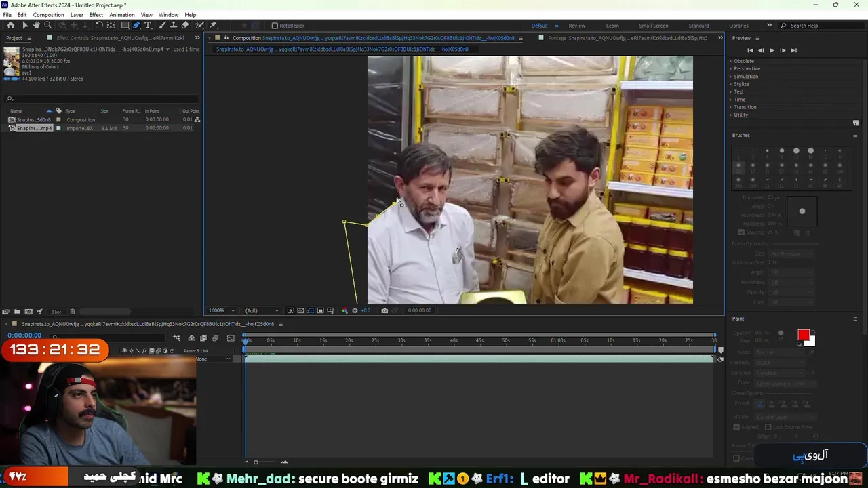
Task: Click the Project panel search field
Action: click(x=102, y=99)
